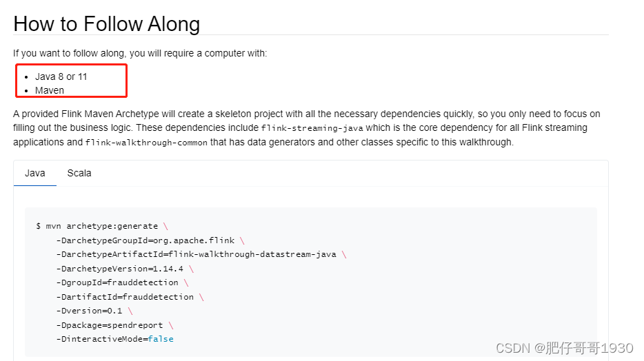Click the -DgroupId=frauddetection line
The height and width of the screenshot is (361, 644).
coord(117,282)
